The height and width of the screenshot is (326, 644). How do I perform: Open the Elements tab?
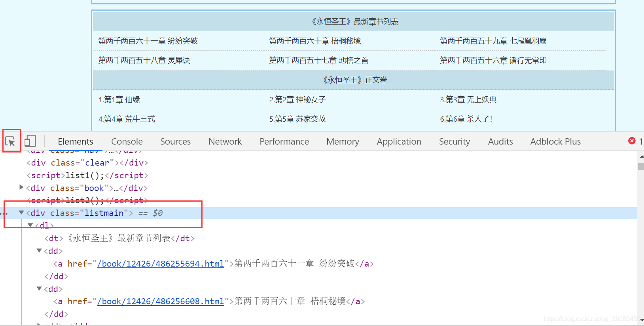[76, 141]
